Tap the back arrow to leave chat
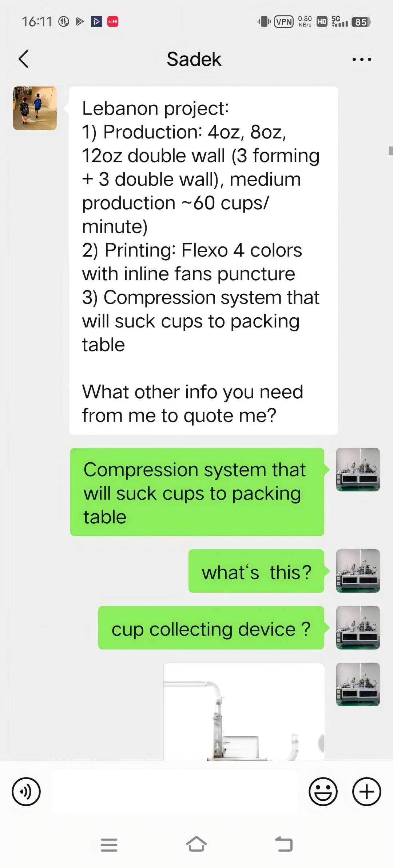The image size is (393, 868). 24,59
